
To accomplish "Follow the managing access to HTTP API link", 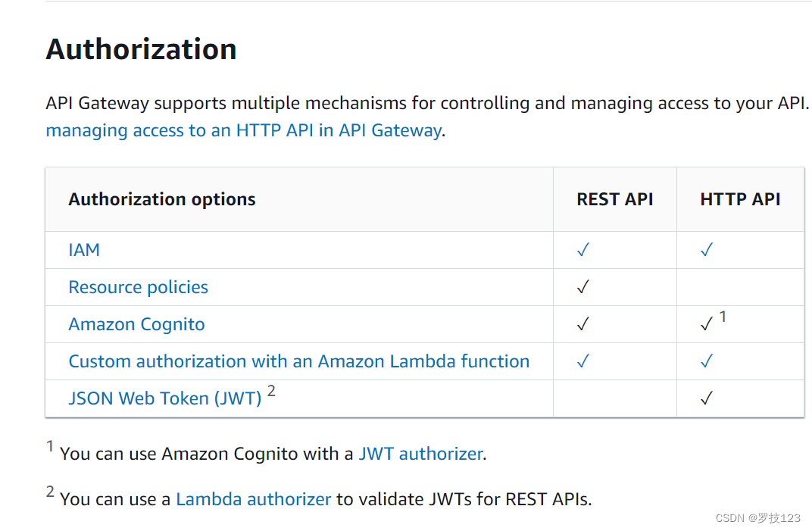I will [243, 130].
